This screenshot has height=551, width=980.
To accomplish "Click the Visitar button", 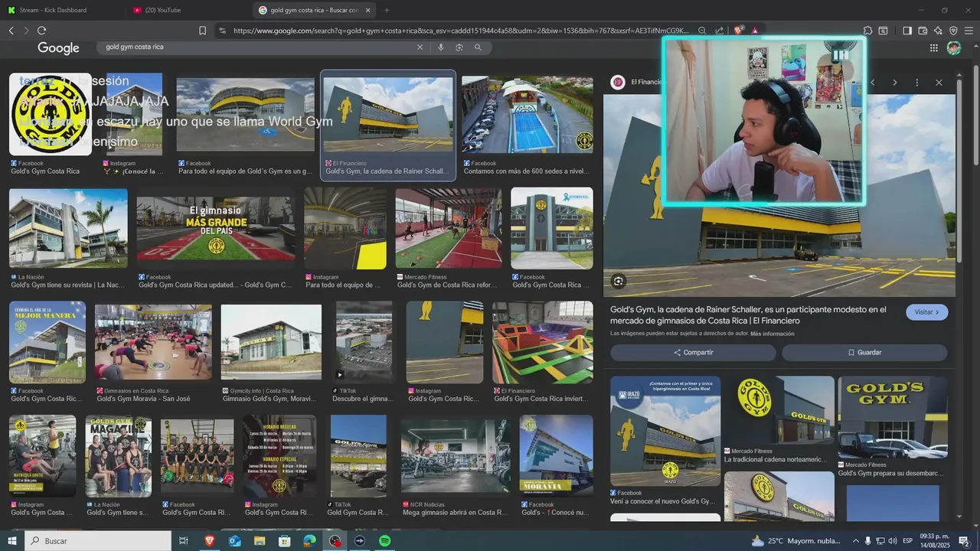I will coord(926,312).
